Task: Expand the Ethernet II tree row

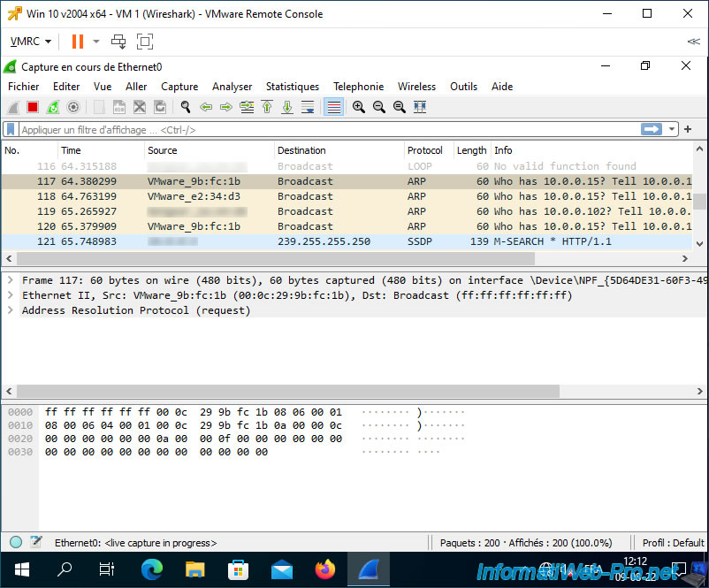Action: [x=10, y=295]
